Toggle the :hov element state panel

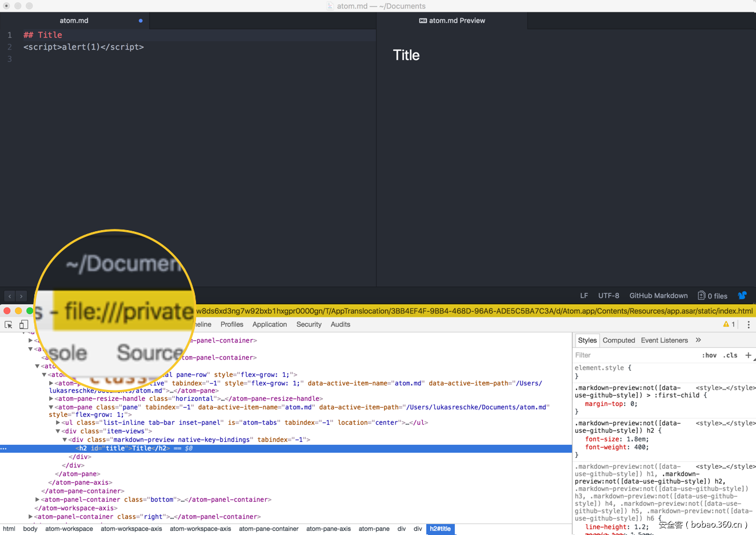click(x=709, y=355)
